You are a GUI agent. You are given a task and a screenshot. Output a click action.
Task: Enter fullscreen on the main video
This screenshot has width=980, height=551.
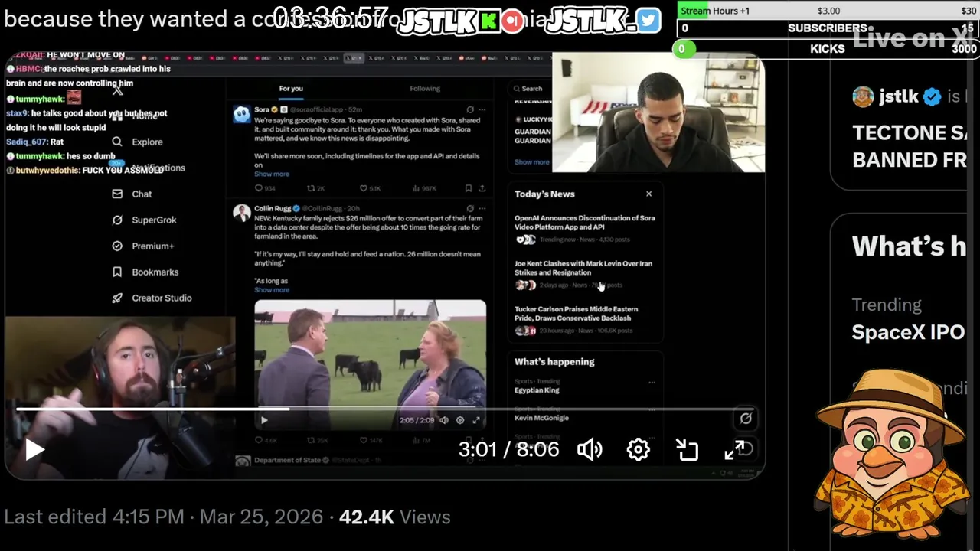click(735, 450)
